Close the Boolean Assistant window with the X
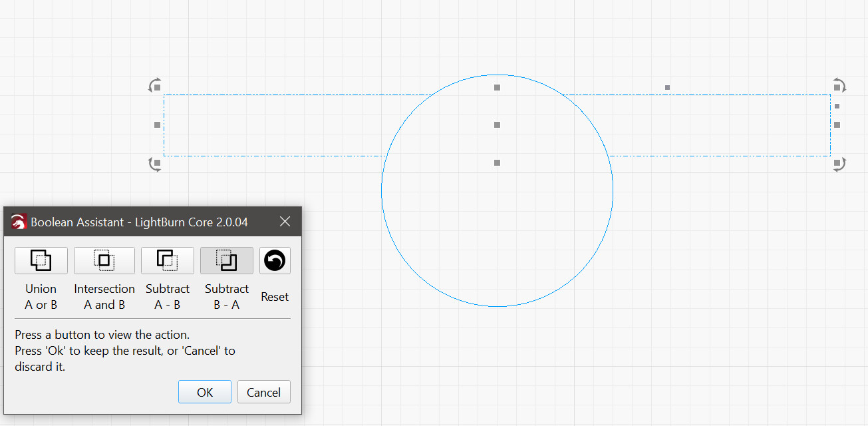Image resolution: width=868 pixels, height=426 pixels. (x=285, y=222)
